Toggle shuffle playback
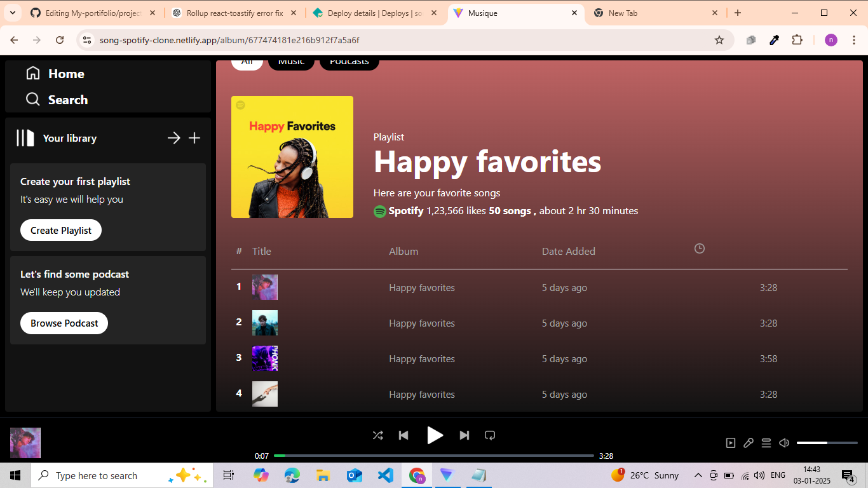The width and height of the screenshot is (868, 488). pyautogui.click(x=377, y=435)
